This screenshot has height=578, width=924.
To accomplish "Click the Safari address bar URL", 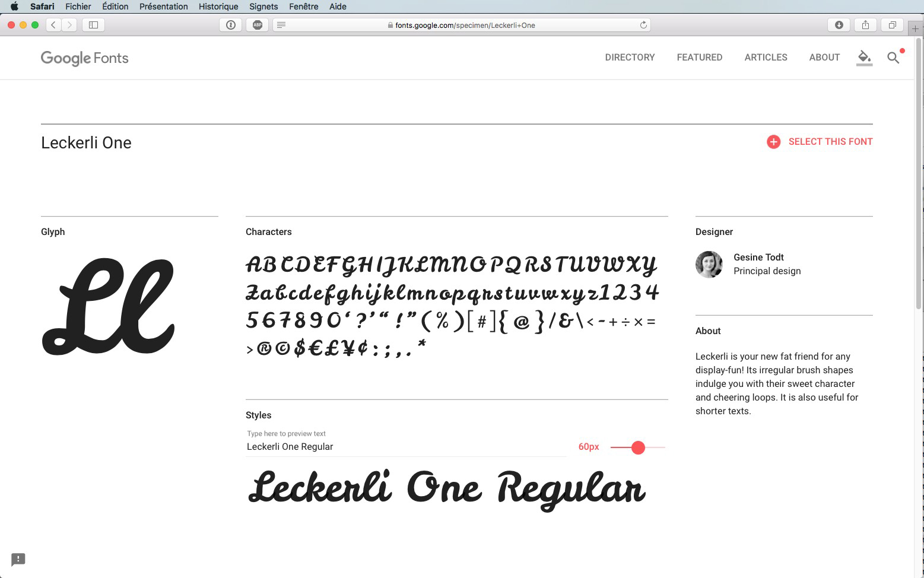I will pos(465,25).
